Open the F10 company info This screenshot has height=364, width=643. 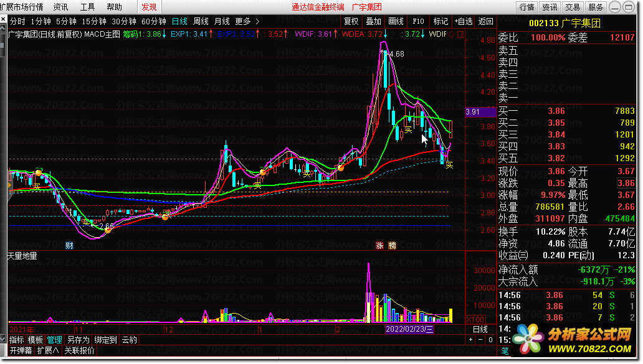pyautogui.click(x=418, y=21)
